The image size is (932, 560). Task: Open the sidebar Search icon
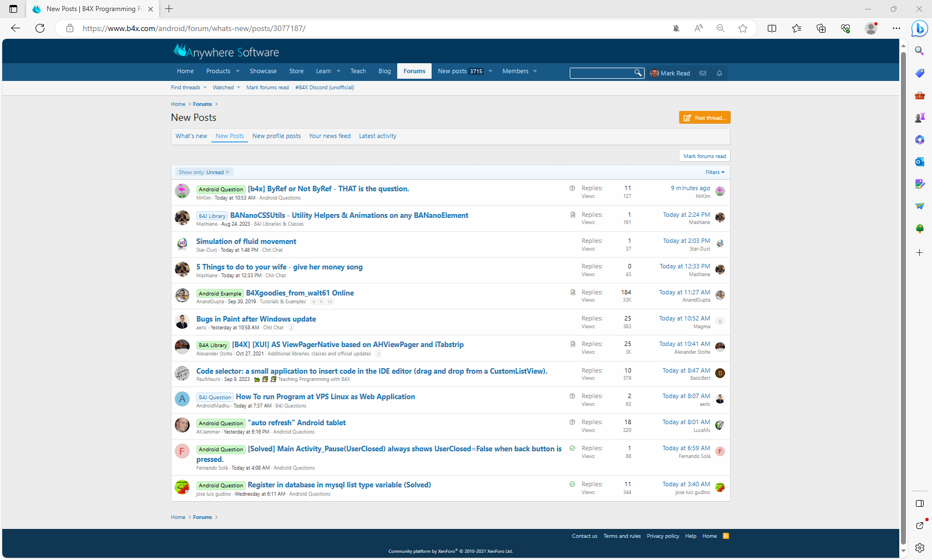[920, 50]
